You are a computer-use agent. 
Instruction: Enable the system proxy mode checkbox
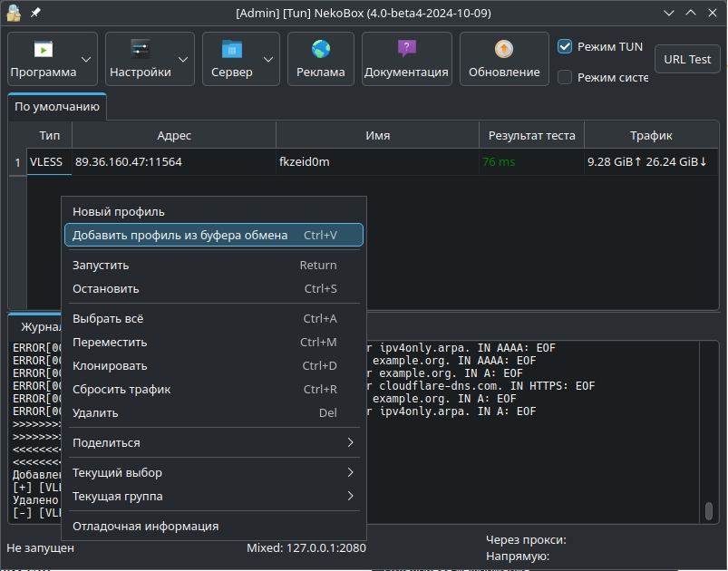(x=565, y=77)
